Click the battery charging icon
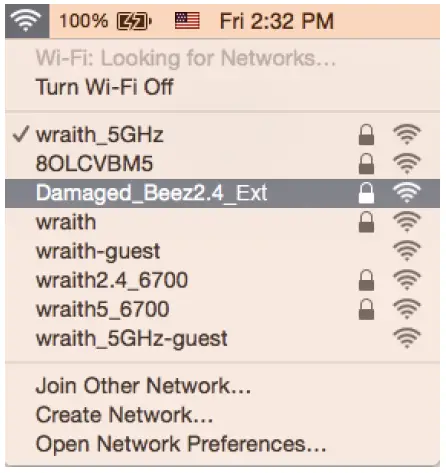Screen dimensions: 446x473 point(134,21)
